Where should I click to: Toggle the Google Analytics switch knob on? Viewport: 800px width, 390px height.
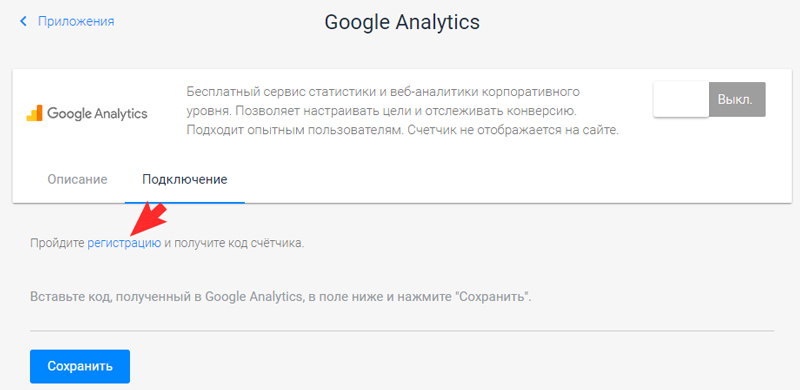(x=681, y=99)
